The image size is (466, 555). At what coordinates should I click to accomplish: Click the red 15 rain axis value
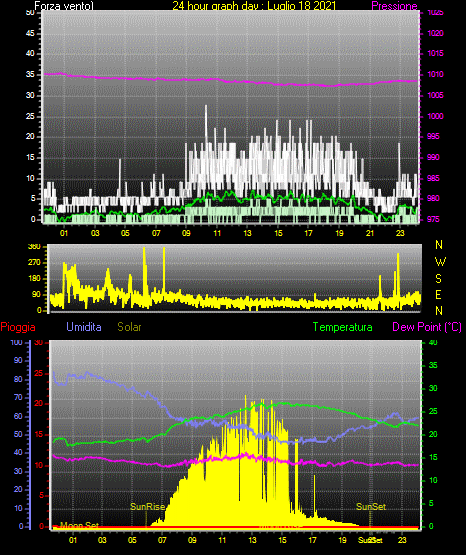(39, 434)
